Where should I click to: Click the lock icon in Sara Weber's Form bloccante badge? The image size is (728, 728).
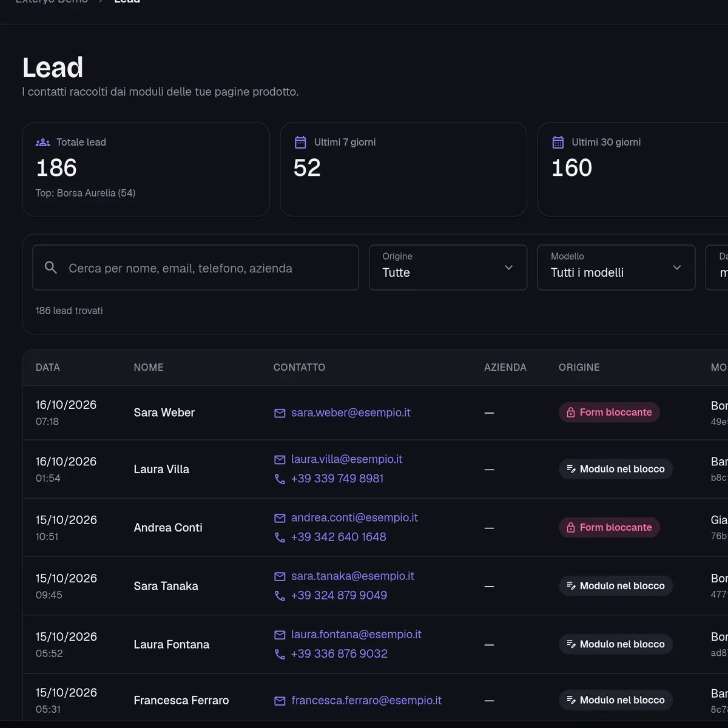(x=571, y=413)
